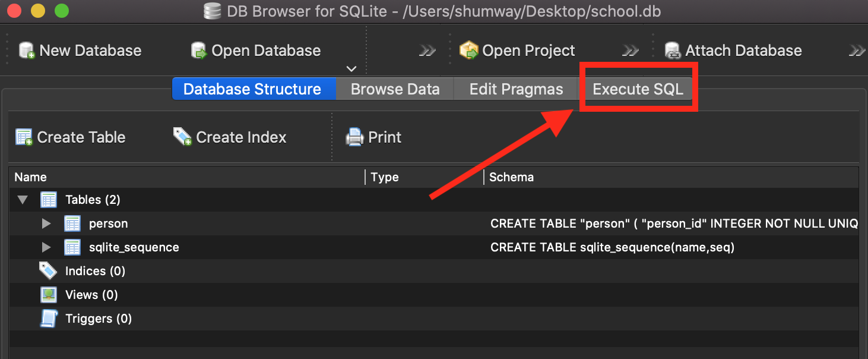Click the yellow macOS minimize button
868x359 pixels.
tap(37, 11)
